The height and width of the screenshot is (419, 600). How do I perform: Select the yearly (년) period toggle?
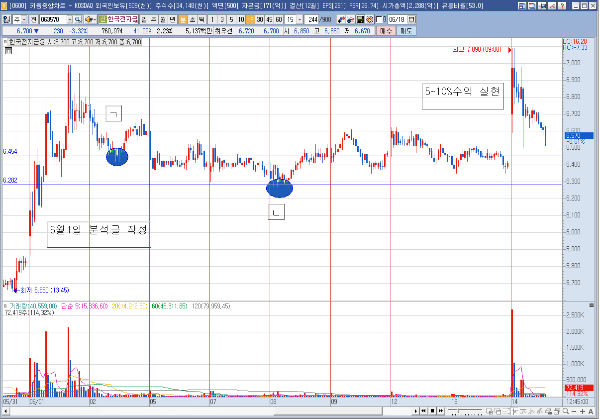click(172, 20)
